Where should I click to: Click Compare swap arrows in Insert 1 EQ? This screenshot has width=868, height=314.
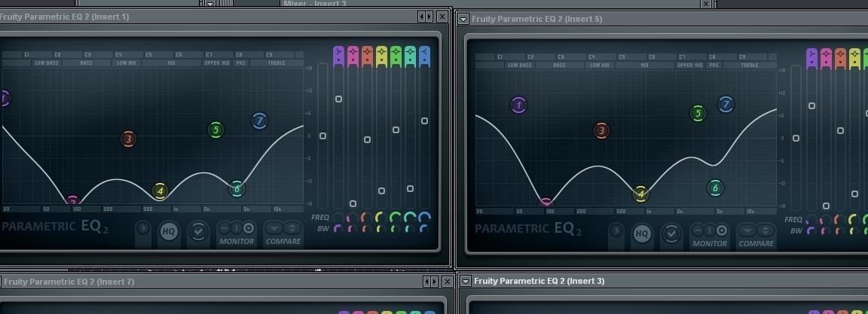[x=292, y=227]
